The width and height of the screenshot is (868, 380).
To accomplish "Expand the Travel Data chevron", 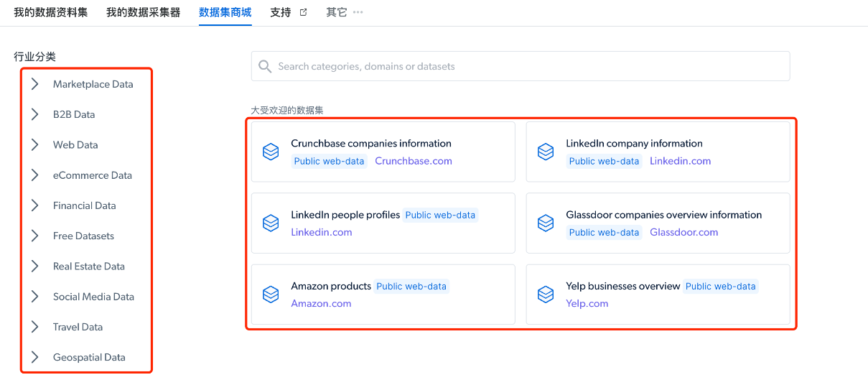I will [34, 327].
